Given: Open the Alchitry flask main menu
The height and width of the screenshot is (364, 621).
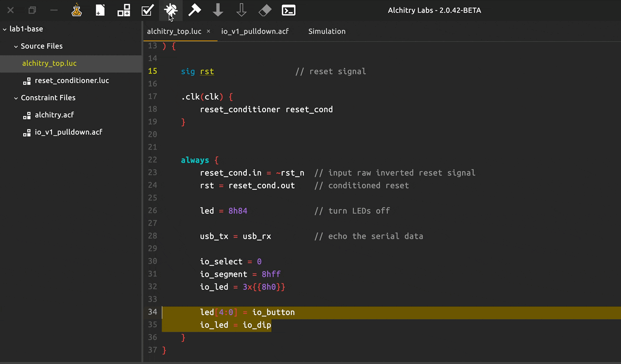Looking at the screenshot, I should (77, 10).
